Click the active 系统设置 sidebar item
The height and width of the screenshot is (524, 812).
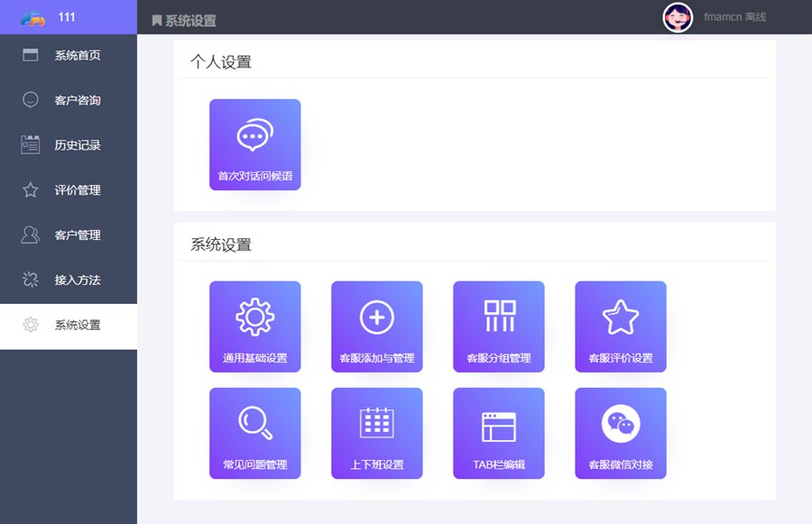(69, 326)
